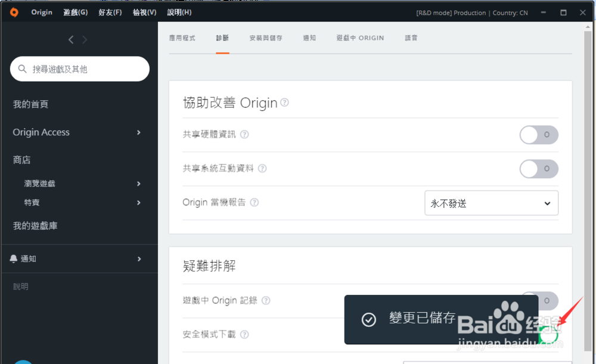Click the search magnifier icon

tap(23, 69)
